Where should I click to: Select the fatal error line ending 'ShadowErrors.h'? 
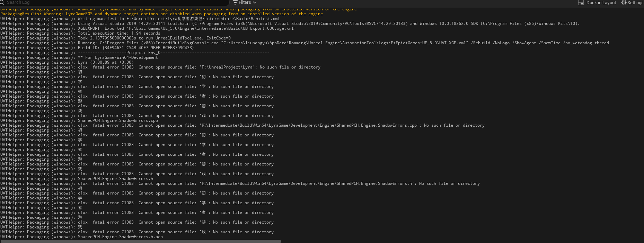tap(240, 183)
